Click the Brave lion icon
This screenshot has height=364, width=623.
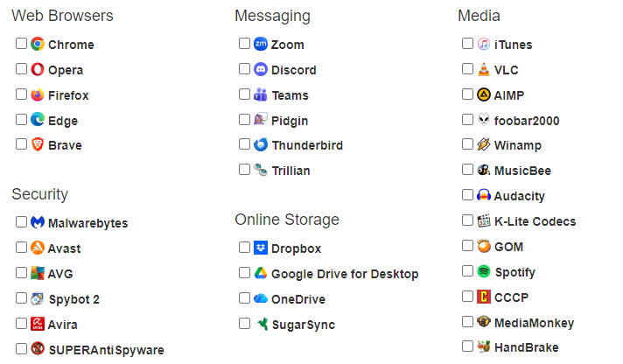(x=38, y=144)
